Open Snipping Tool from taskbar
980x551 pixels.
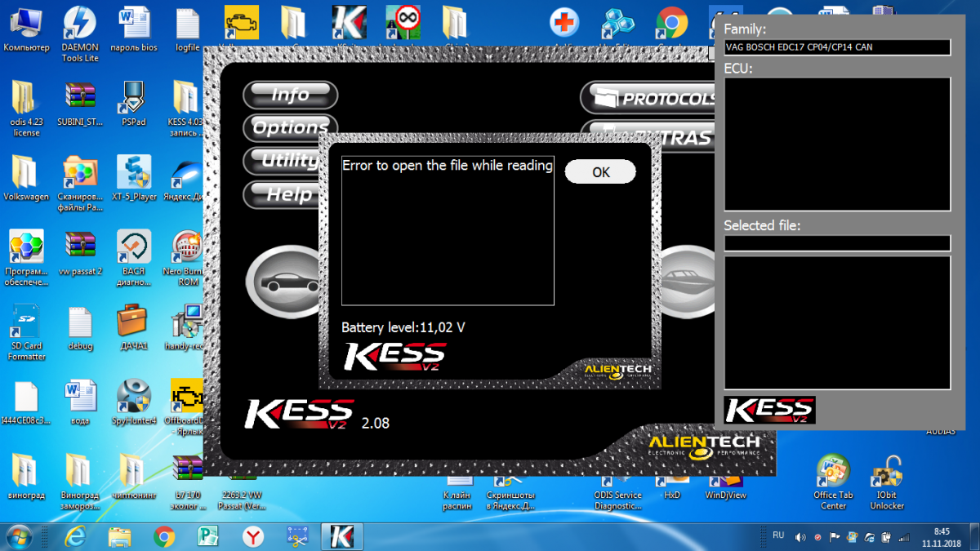pos(297,536)
